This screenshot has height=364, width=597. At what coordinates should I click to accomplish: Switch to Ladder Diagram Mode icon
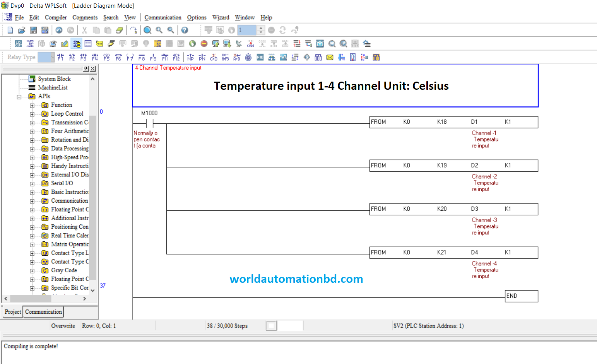click(77, 44)
